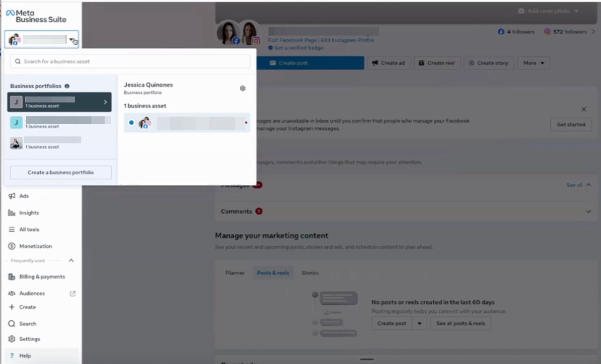Select the dark highlighted business portfolio
The width and height of the screenshot is (601, 364).
[x=59, y=102]
